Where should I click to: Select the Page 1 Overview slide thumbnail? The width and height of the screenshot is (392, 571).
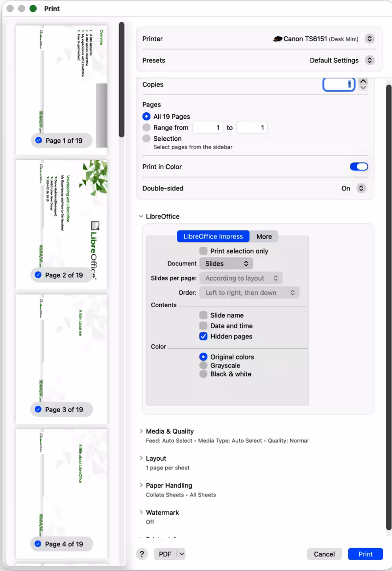[x=62, y=90]
